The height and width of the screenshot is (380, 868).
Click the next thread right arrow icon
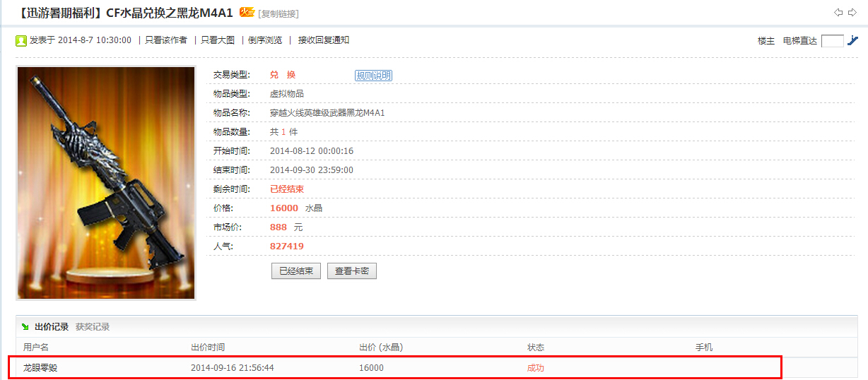[852, 13]
